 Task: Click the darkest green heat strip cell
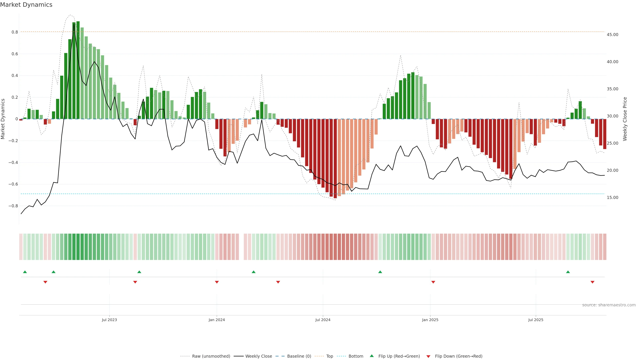coord(78,247)
